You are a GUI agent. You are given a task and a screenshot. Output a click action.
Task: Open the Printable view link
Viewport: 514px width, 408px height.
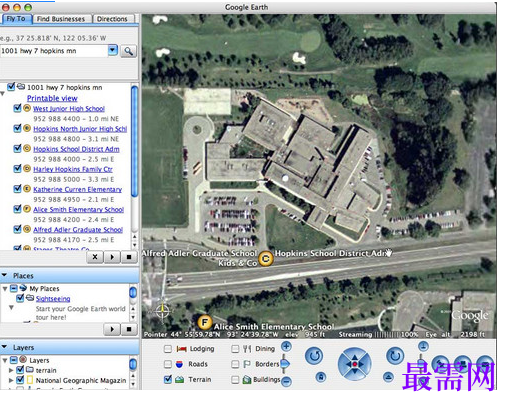click(x=52, y=98)
